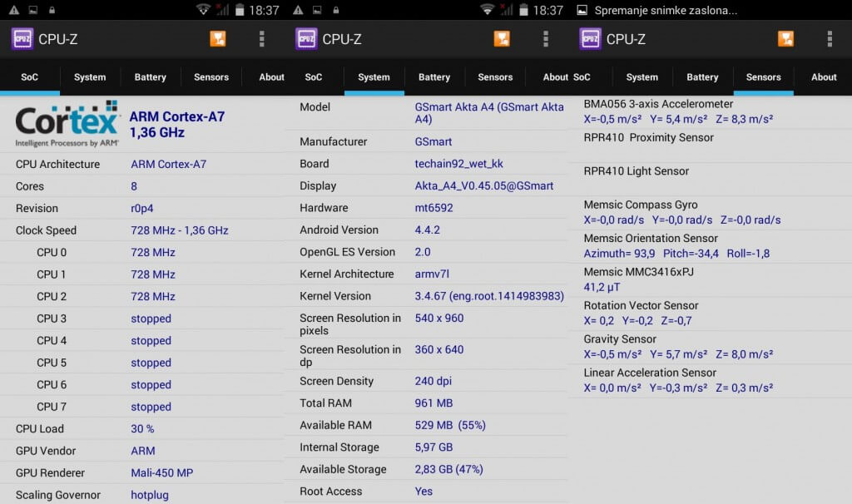Tap the CPU 7 'stopped' value
This screenshot has height=504, width=852.
[151, 407]
